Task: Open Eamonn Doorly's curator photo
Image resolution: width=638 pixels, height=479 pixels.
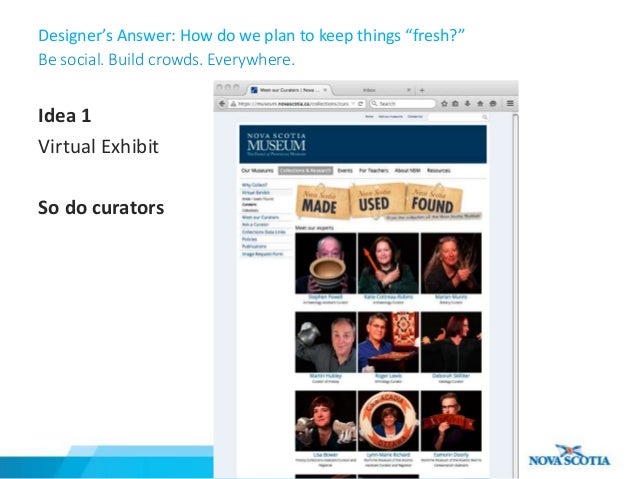Action: [x=451, y=421]
